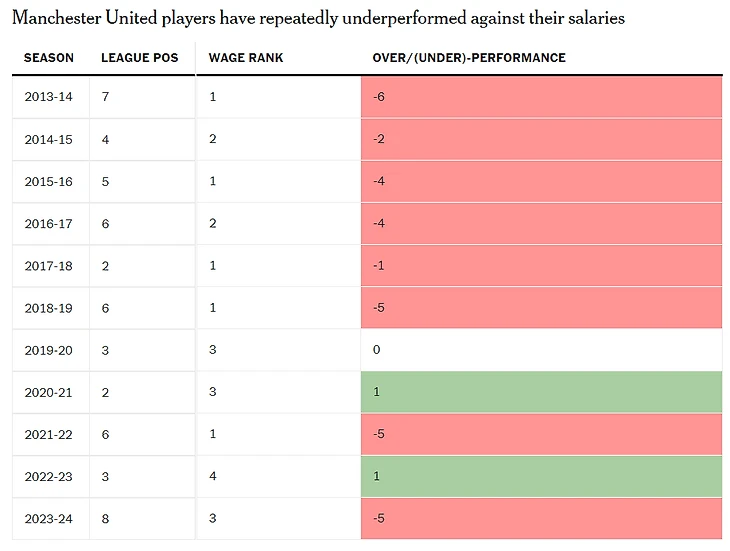Click the OVER/(UNDER)-PERFORMANCE column header
Image resolution: width=730 pixels, height=551 pixels.
[469, 58]
